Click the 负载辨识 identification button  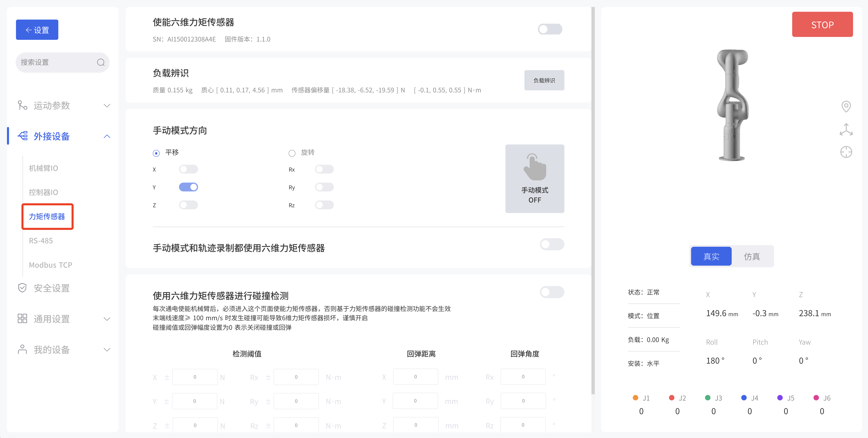544,80
